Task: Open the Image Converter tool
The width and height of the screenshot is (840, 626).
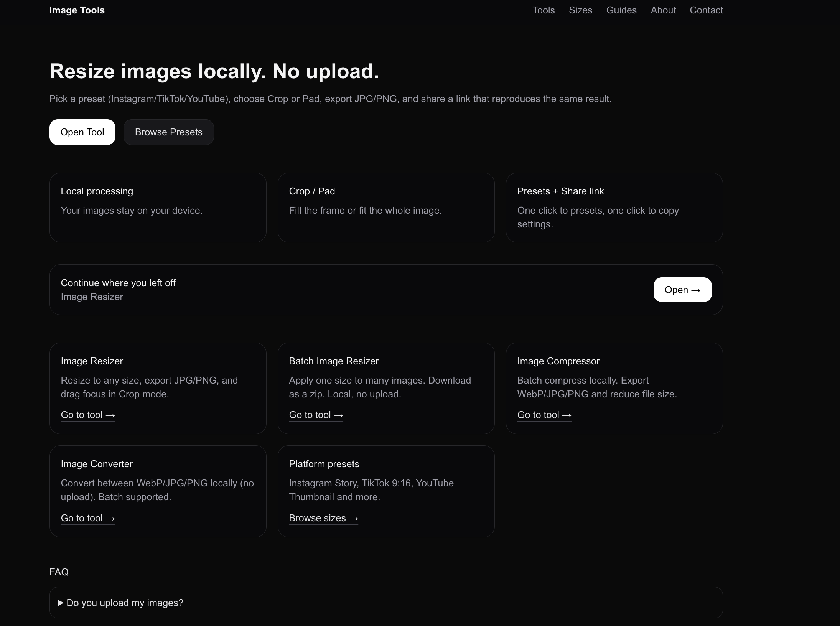Action: coord(87,518)
